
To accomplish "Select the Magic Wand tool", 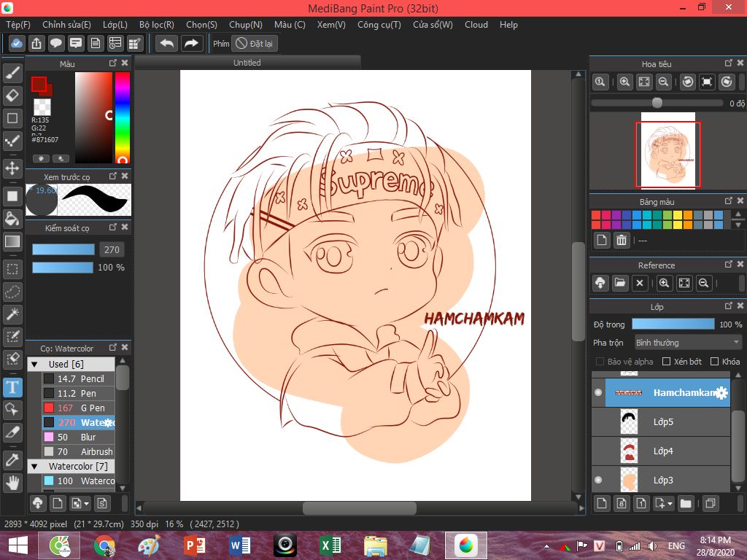I will tap(12, 314).
